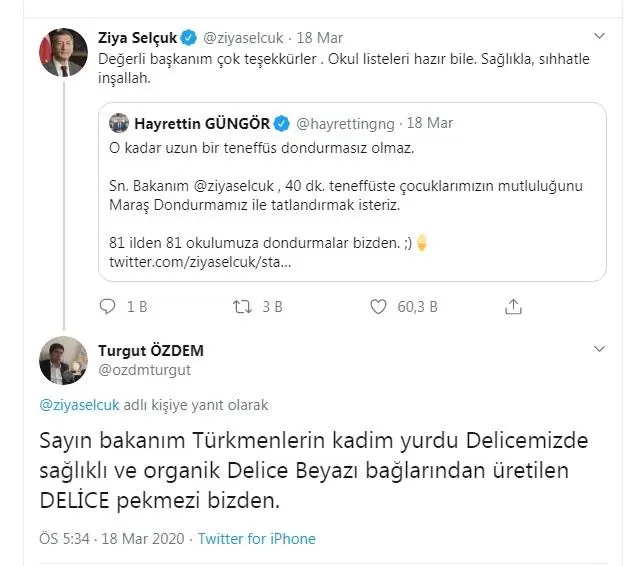The width and height of the screenshot is (628, 566).
Task: Click the Twitter for iPhone link
Action: pyautogui.click(x=256, y=538)
